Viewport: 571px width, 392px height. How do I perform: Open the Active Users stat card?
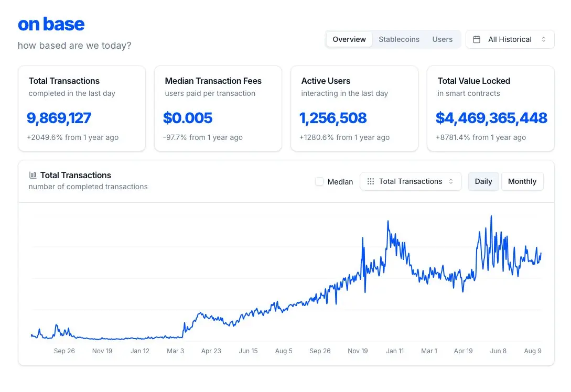(354, 108)
